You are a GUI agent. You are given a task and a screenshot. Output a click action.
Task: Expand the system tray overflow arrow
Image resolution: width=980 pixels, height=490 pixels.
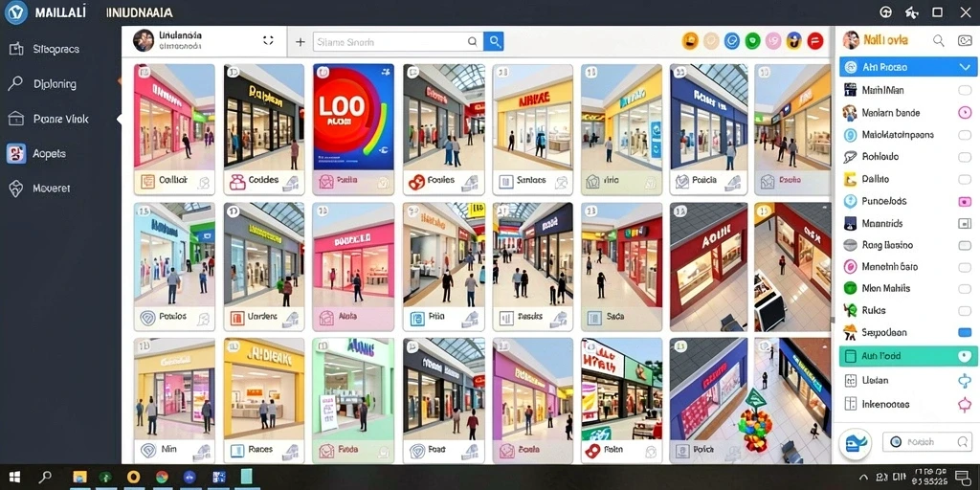(x=864, y=478)
